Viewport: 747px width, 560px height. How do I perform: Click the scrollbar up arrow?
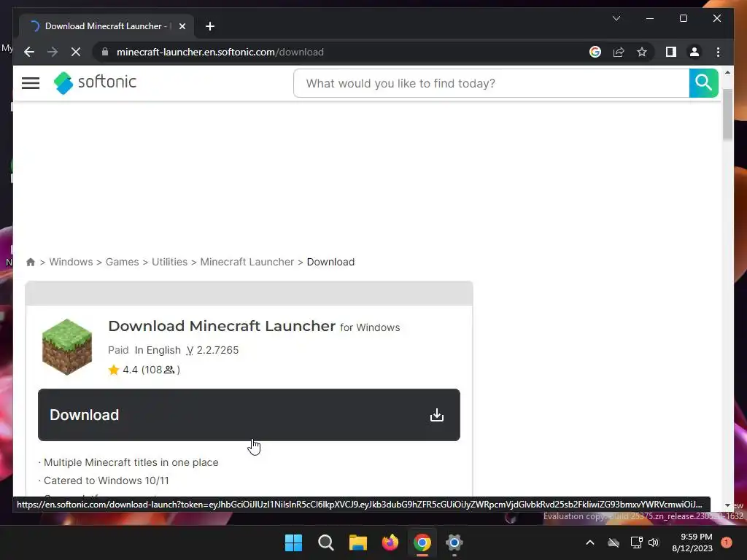[727, 73]
